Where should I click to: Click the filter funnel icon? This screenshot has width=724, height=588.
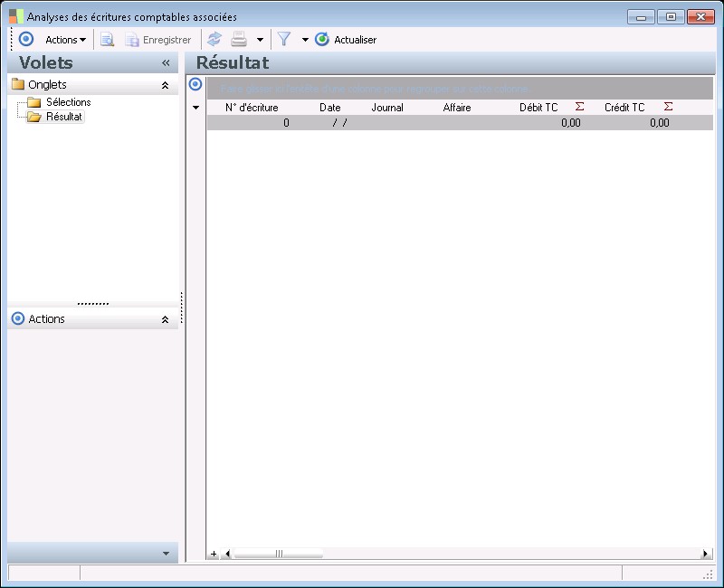click(x=284, y=40)
